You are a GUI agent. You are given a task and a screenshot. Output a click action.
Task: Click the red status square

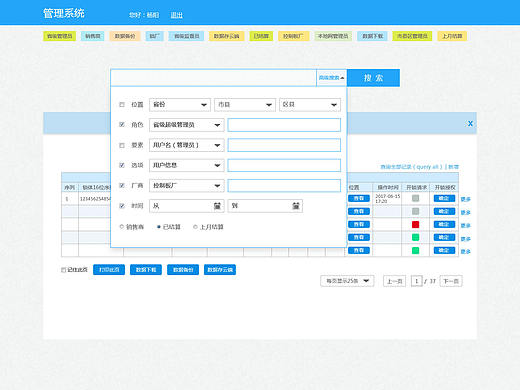(415, 224)
